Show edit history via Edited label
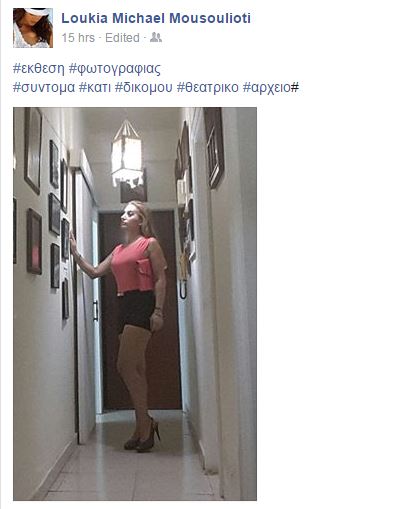 [122, 38]
